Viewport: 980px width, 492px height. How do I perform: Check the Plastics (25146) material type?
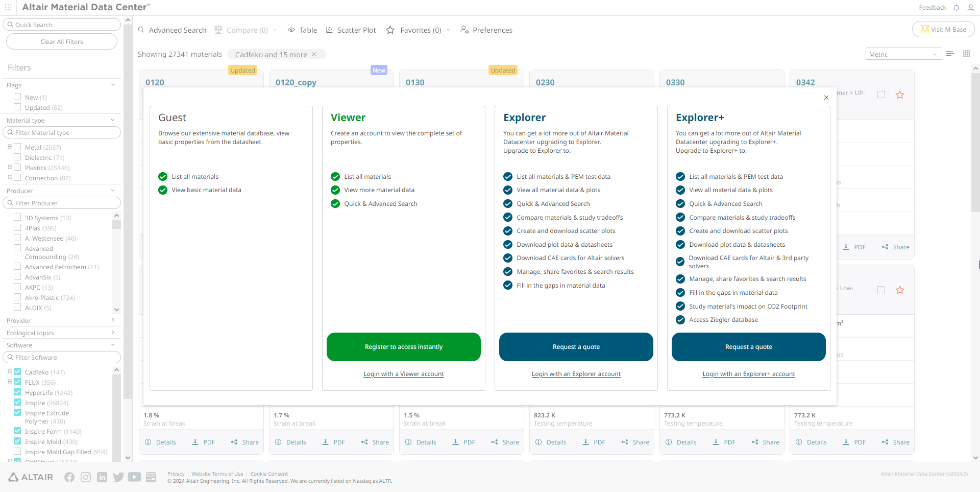pos(17,168)
